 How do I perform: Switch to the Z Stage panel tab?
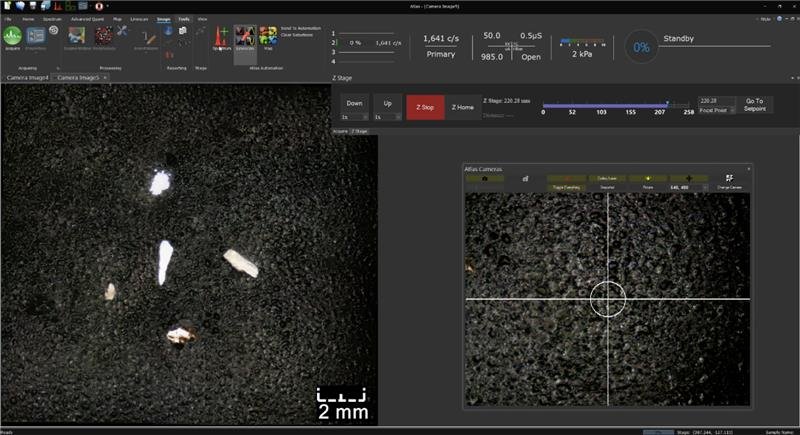[x=359, y=131]
